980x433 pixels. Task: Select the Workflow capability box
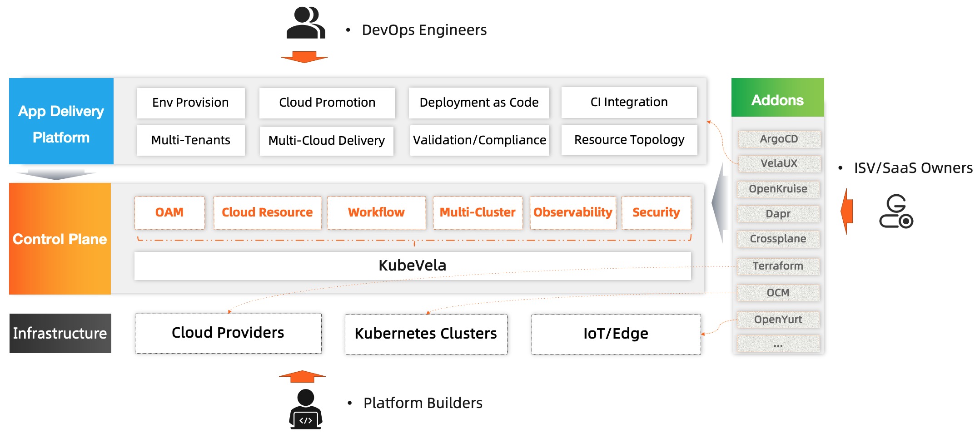(376, 212)
